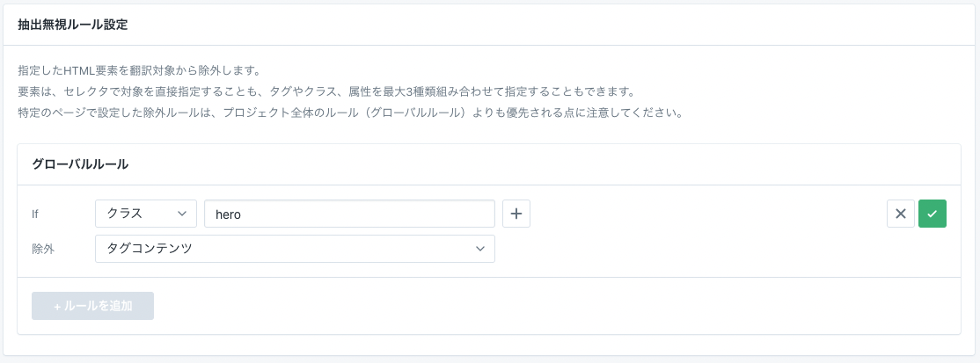The image size is (980, 363).
Task: Click the If condition label
Action: click(x=35, y=214)
